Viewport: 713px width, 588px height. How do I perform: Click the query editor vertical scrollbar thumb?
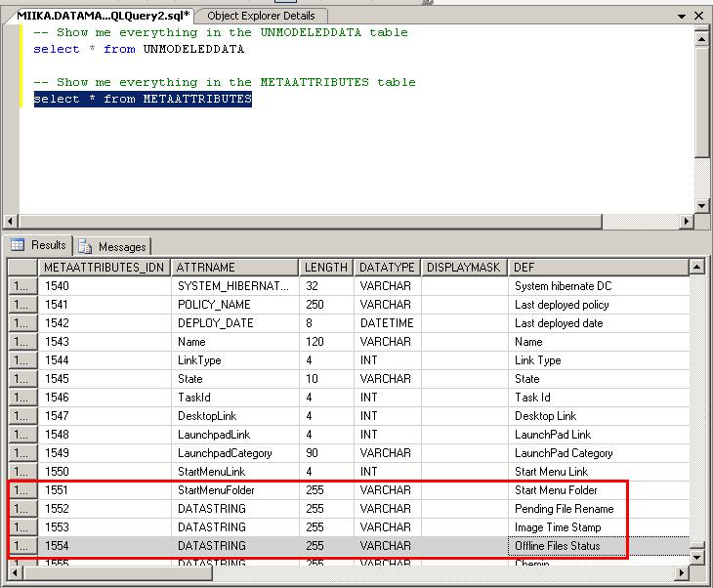coord(701,102)
